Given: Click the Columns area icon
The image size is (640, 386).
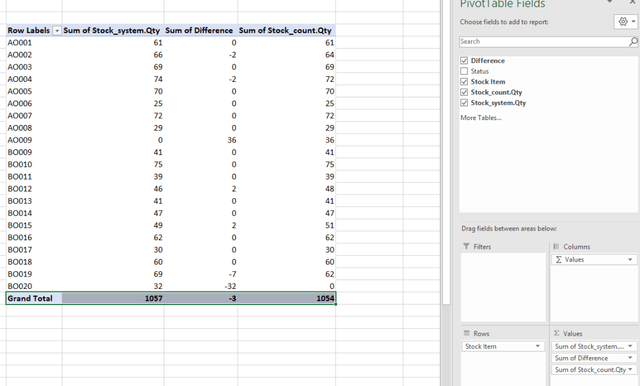Looking at the screenshot, I should coord(556,246).
